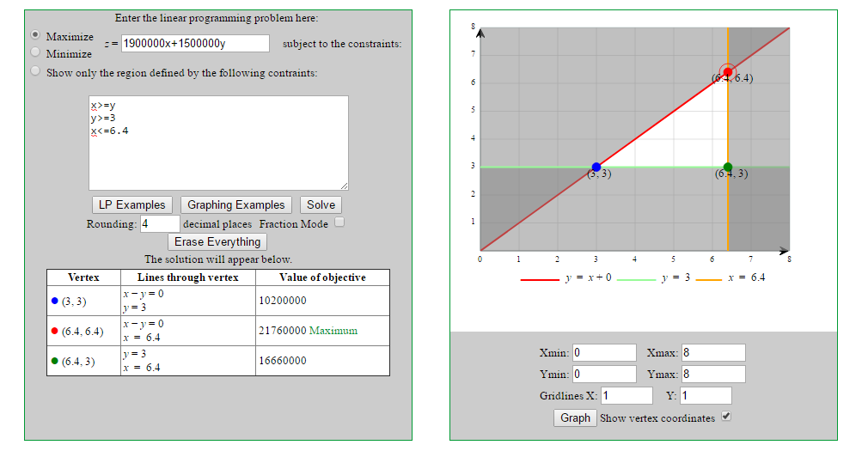Click inside the constraints text area
The width and height of the screenshot is (868, 451).
click(218, 143)
